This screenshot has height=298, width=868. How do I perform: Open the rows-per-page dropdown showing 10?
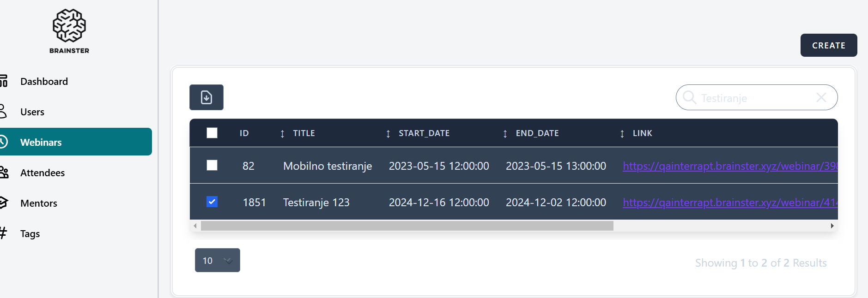pos(217,260)
